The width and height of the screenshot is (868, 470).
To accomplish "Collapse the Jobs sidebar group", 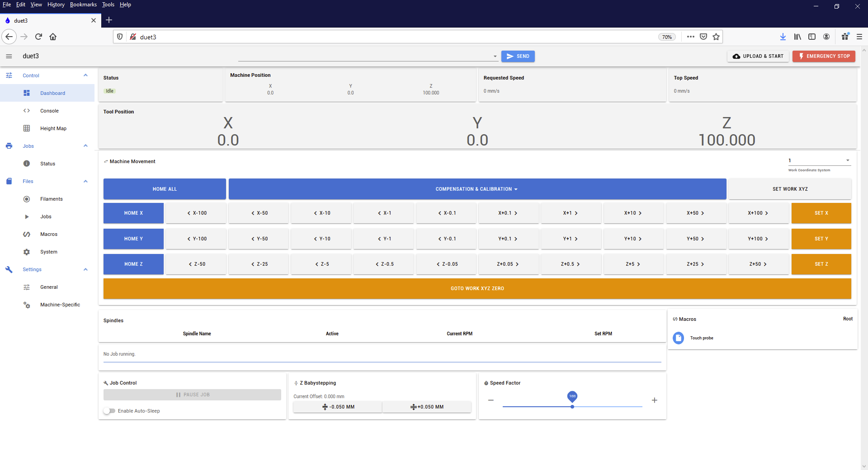I will pyautogui.click(x=85, y=146).
